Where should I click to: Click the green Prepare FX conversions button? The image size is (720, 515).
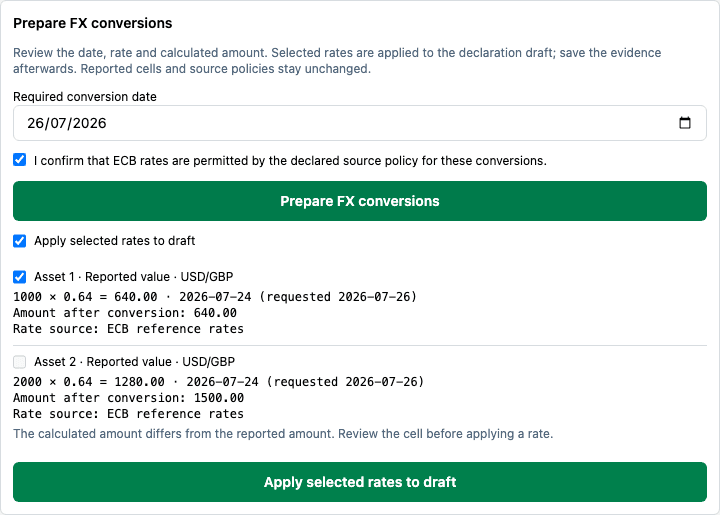pos(360,201)
